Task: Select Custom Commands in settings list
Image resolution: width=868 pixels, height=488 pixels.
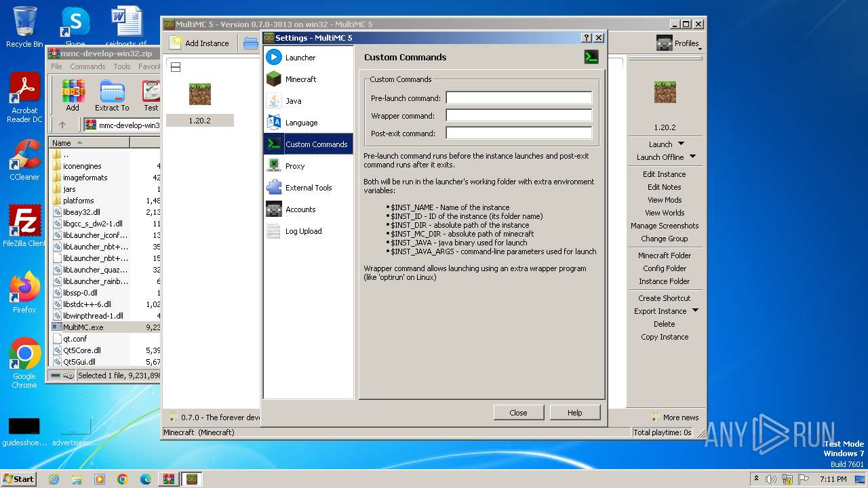Action: point(308,144)
